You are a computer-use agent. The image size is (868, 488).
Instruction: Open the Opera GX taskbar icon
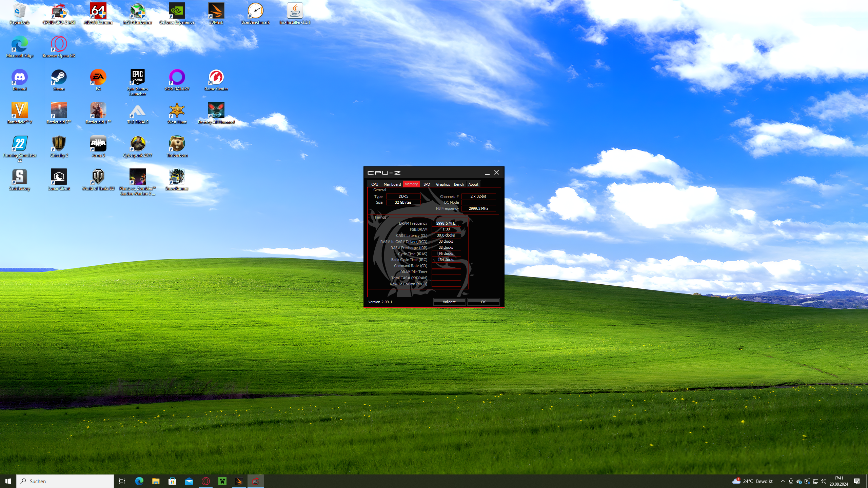coord(206,481)
